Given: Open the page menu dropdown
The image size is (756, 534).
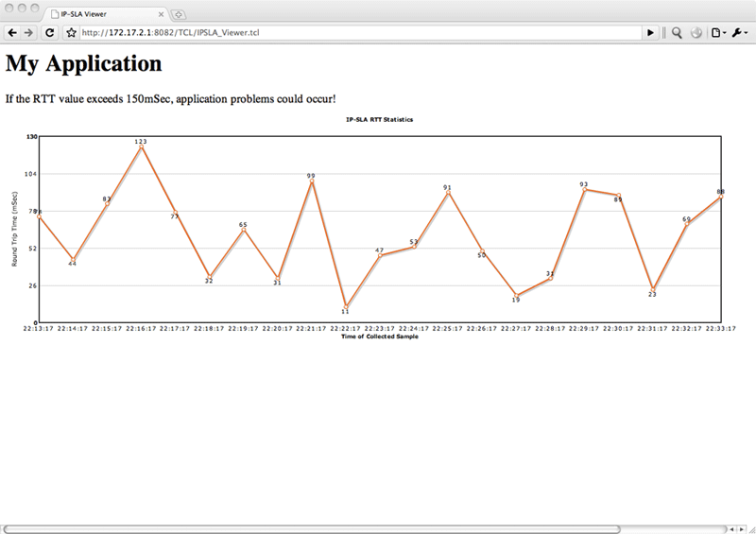Looking at the screenshot, I should pyautogui.click(x=718, y=33).
